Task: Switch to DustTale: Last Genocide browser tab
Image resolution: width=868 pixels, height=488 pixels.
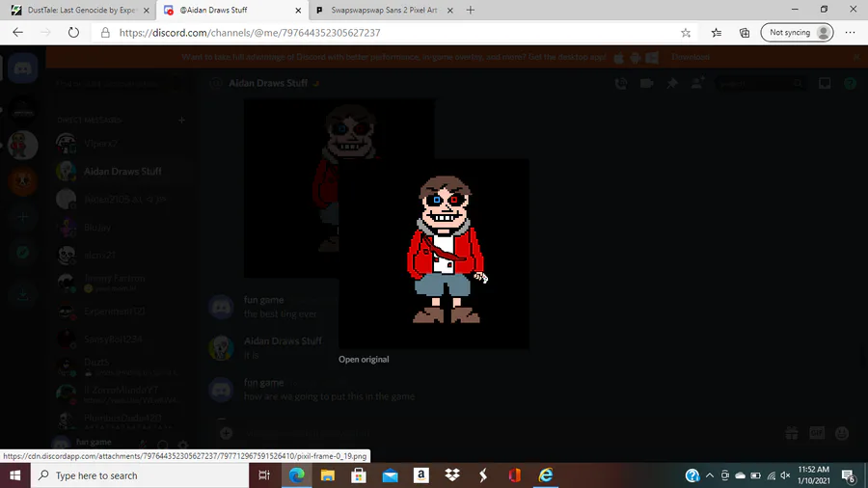Action: tap(81, 10)
